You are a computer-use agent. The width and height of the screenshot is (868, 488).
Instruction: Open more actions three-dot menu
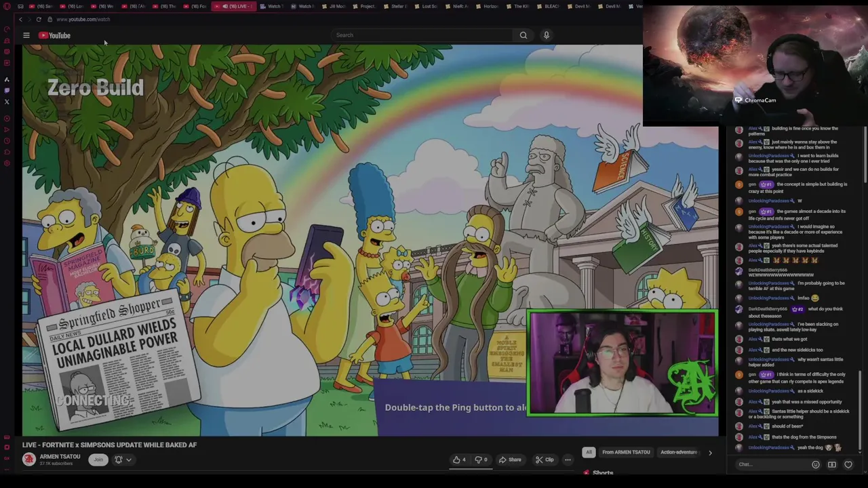(x=568, y=460)
